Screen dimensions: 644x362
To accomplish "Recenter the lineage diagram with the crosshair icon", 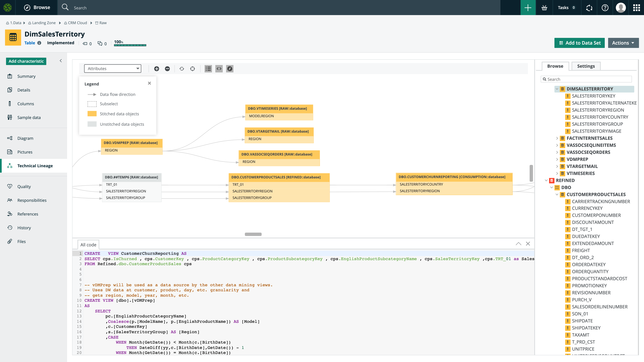I will pos(193,69).
